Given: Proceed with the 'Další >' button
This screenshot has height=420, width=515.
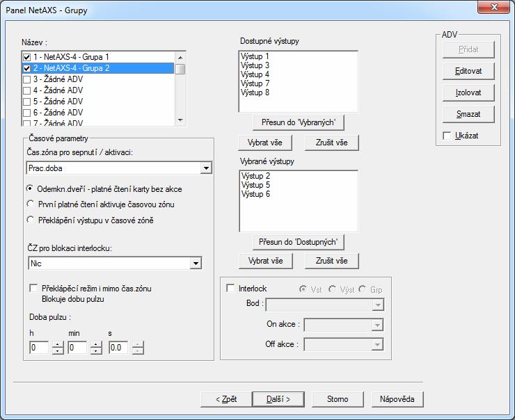Looking at the screenshot, I should (278, 399).
